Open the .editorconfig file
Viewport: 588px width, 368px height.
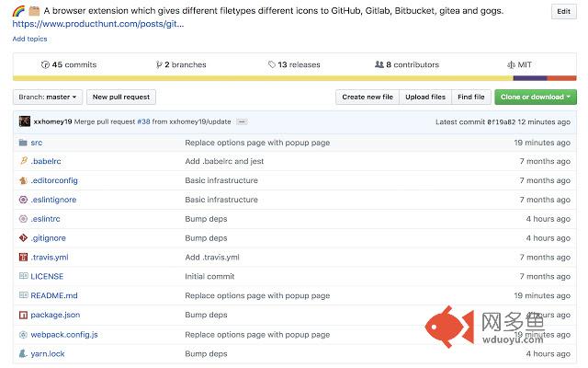(x=54, y=180)
